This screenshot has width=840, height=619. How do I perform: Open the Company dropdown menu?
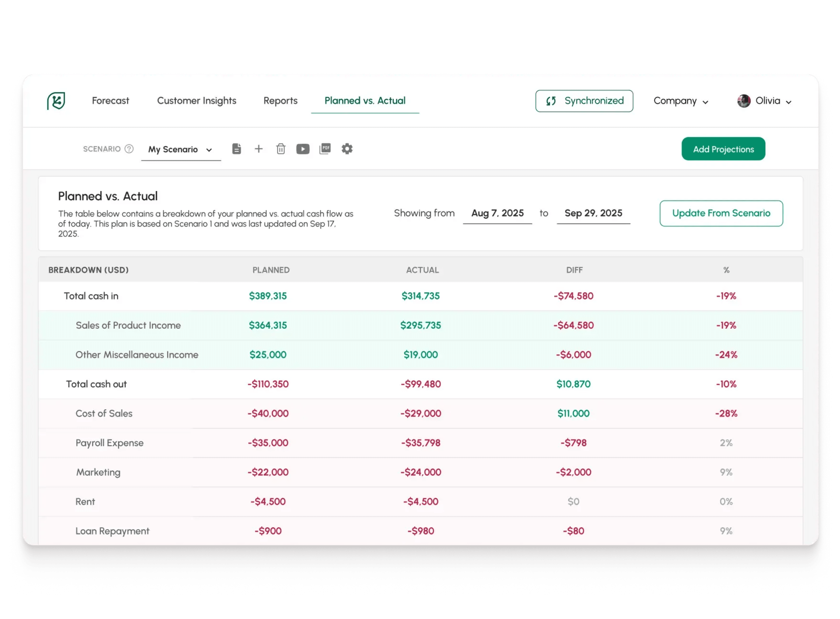pos(681,101)
